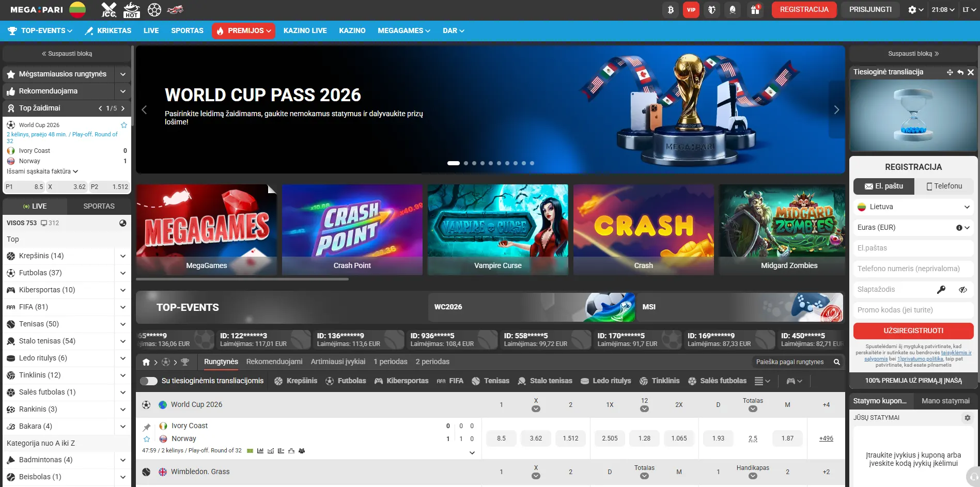This screenshot has height=487, width=980.
Task: Click the Lithuanian flag icon
Action: coord(77,10)
